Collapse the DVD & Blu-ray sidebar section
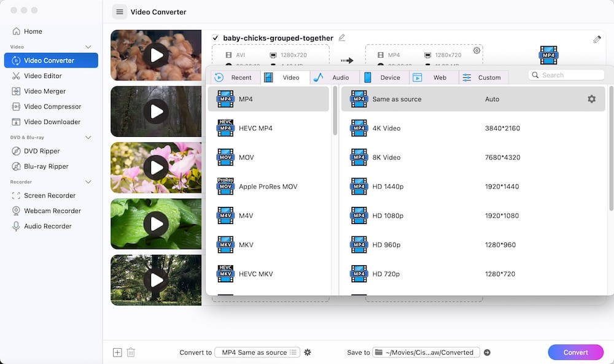Viewport: 614px width, 364px height. pos(88,137)
